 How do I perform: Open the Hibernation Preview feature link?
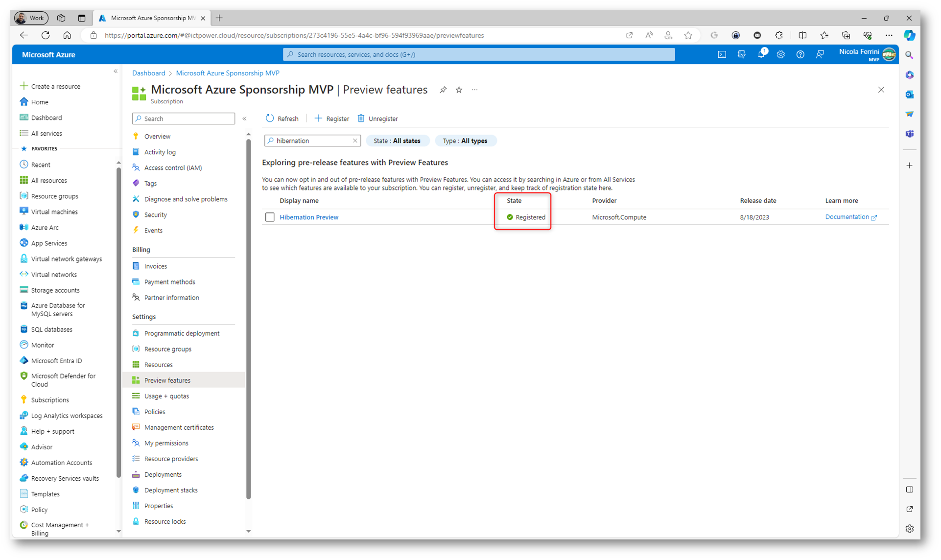(309, 217)
